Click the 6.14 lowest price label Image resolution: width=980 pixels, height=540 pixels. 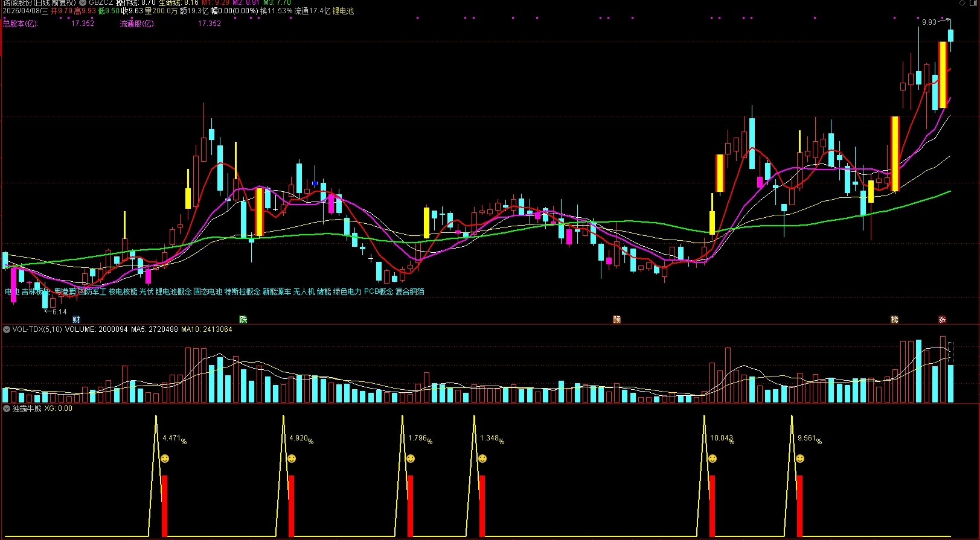pos(59,312)
